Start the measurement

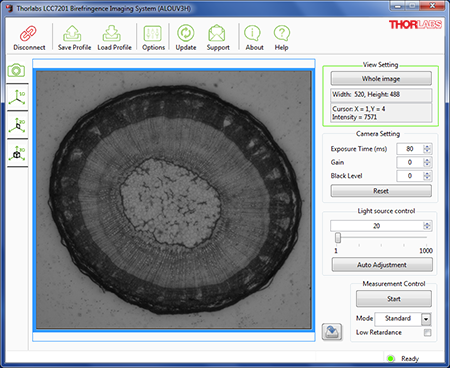394,299
